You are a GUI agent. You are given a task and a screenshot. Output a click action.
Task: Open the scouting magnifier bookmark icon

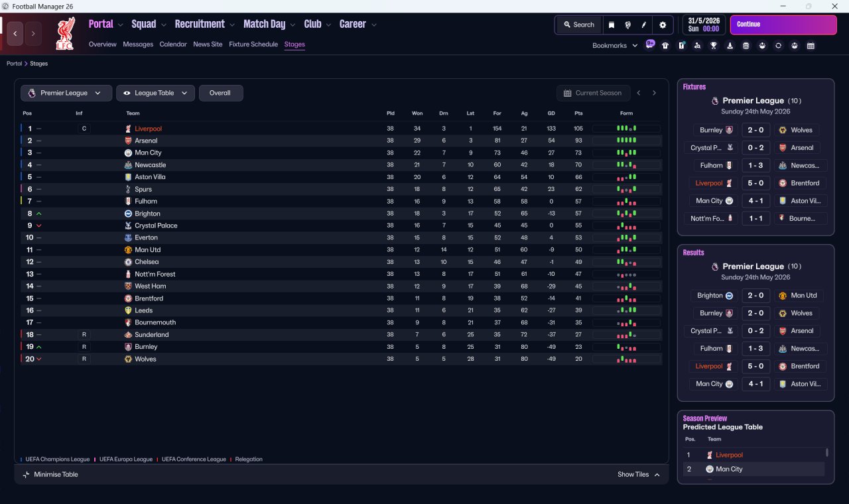pos(697,46)
